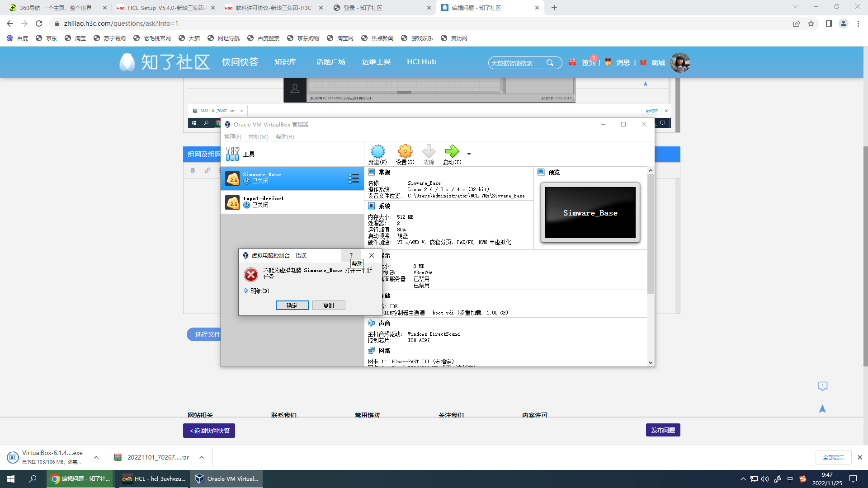
Task: Click the Discard (清除) arrow icon
Action: pos(429,152)
